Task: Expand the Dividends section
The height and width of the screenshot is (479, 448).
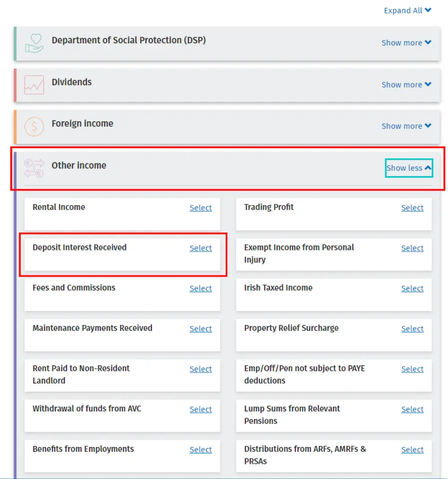Action: click(x=406, y=84)
